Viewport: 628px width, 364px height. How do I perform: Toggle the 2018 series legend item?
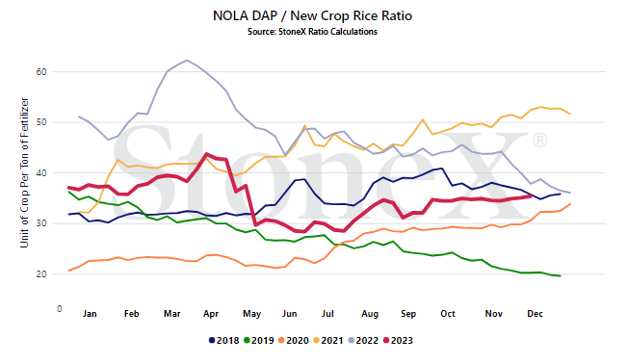223,340
